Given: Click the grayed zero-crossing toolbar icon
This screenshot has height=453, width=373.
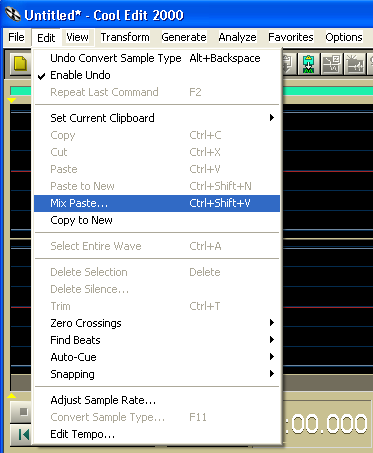Looking at the screenshot, I should [x=331, y=64].
